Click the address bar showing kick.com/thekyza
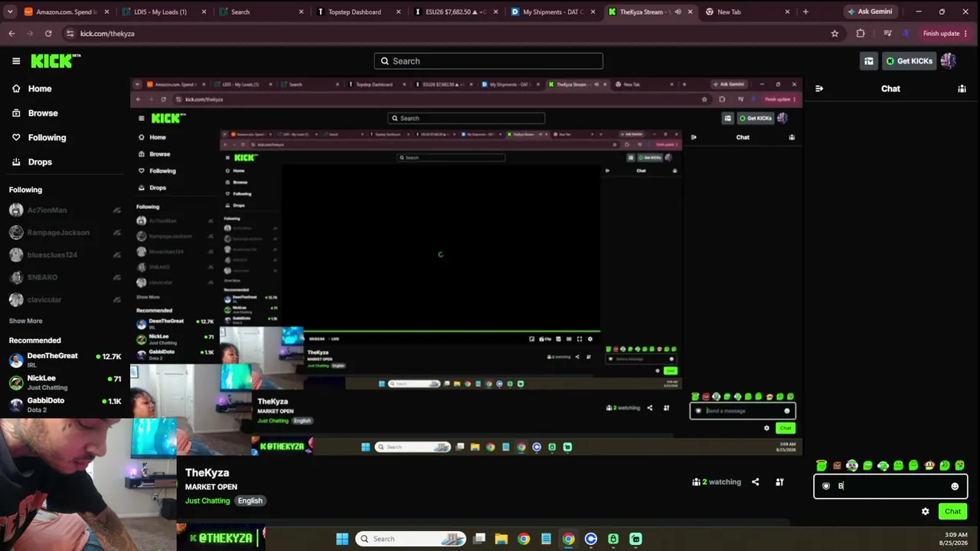Screen dimensions: 980x551 click(452, 34)
